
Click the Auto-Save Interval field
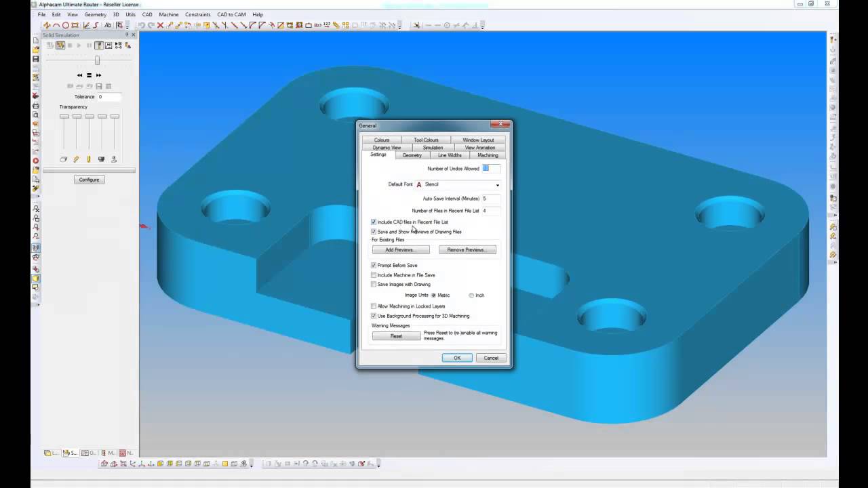[x=491, y=199]
